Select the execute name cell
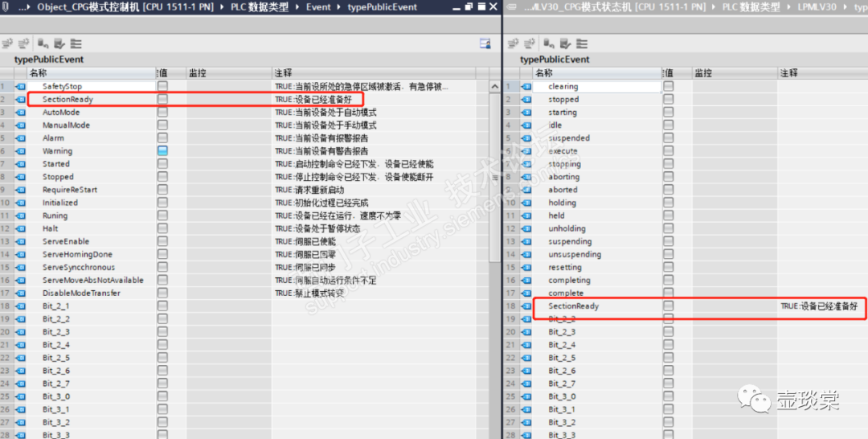868x439 pixels. (597, 150)
